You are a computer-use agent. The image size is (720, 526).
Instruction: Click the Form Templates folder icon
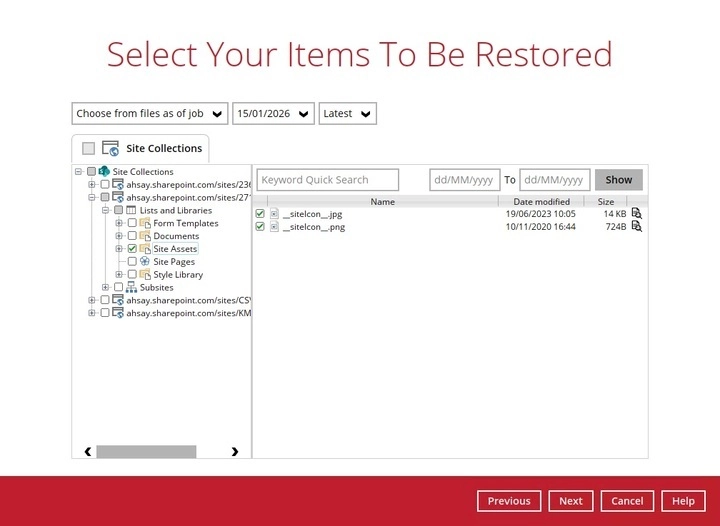(145, 223)
